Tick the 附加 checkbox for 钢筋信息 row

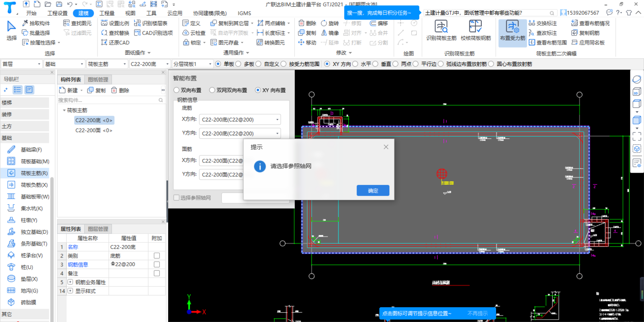pyautogui.click(x=157, y=264)
